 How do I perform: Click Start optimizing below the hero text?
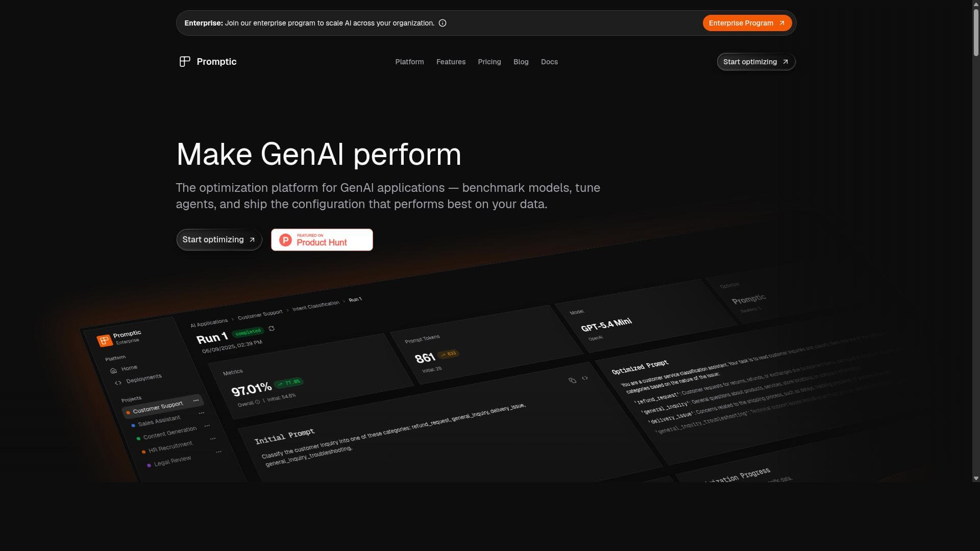tap(219, 240)
